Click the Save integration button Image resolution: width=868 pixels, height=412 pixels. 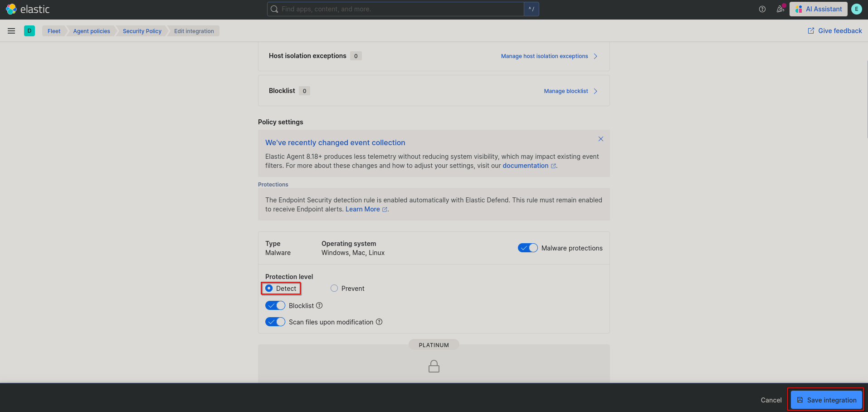[x=826, y=400]
